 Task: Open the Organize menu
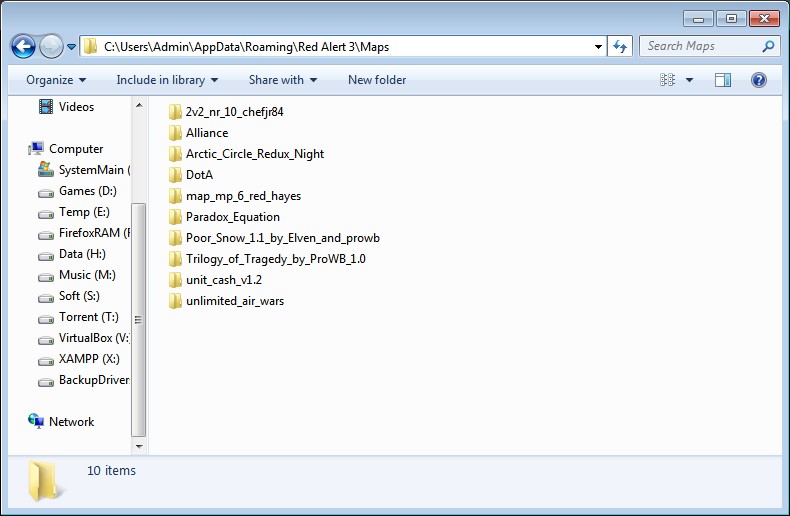(56, 80)
